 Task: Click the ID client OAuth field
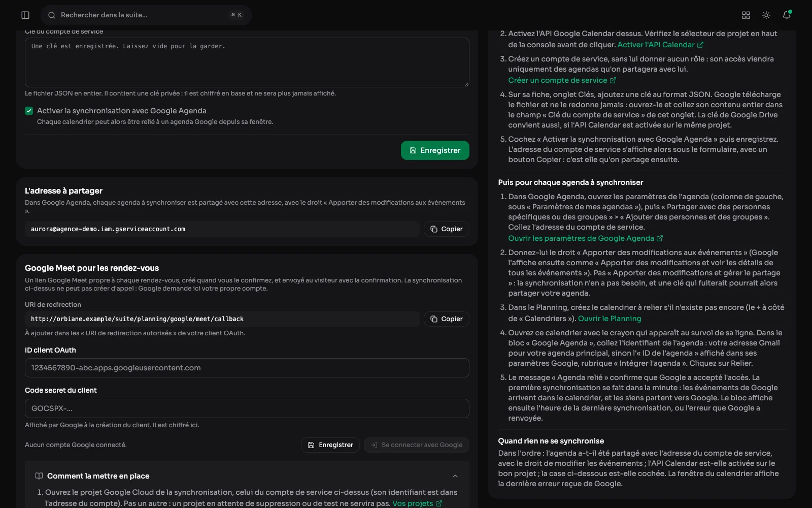click(x=247, y=368)
